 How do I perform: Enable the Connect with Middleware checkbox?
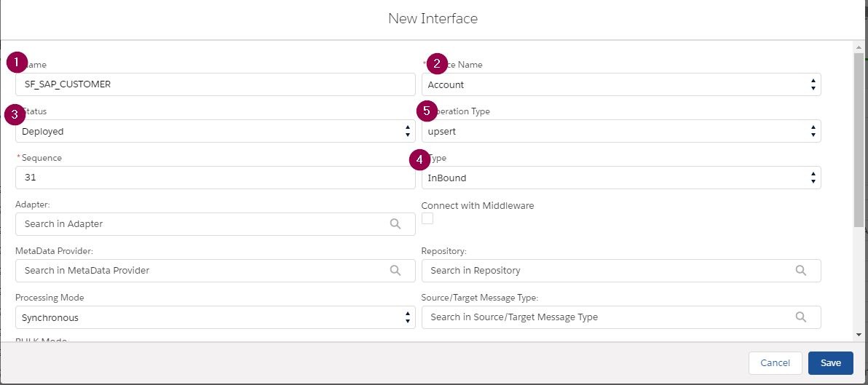pyautogui.click(x=427, y=219)
